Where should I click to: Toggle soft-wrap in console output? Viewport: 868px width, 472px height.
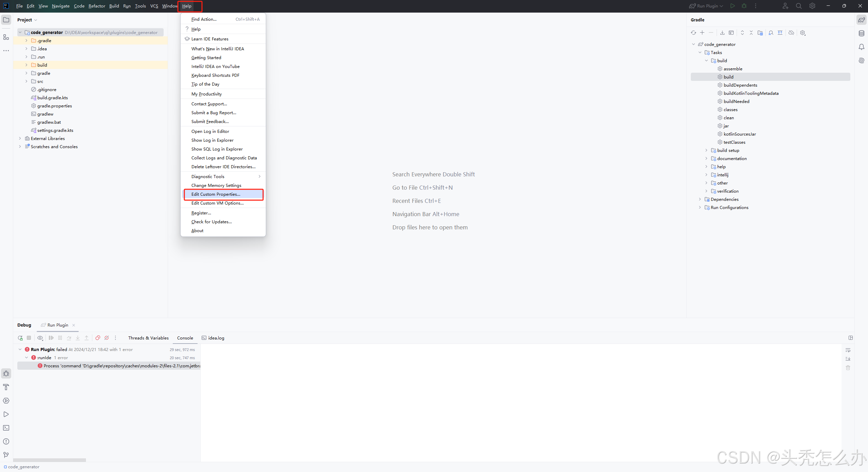[848, 350]
